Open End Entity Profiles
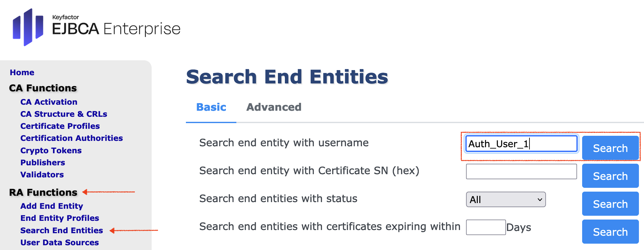This screenshot has height=250, width=644. [x=60, y=218]
